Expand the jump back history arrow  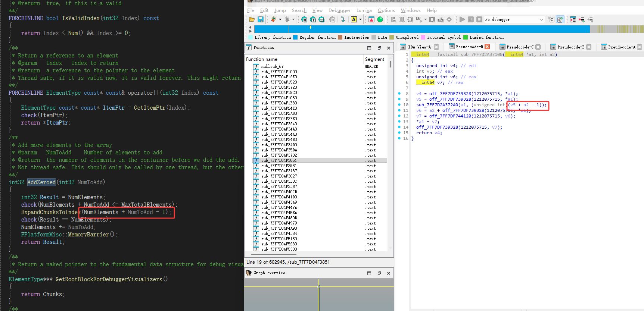coord(280,19)
